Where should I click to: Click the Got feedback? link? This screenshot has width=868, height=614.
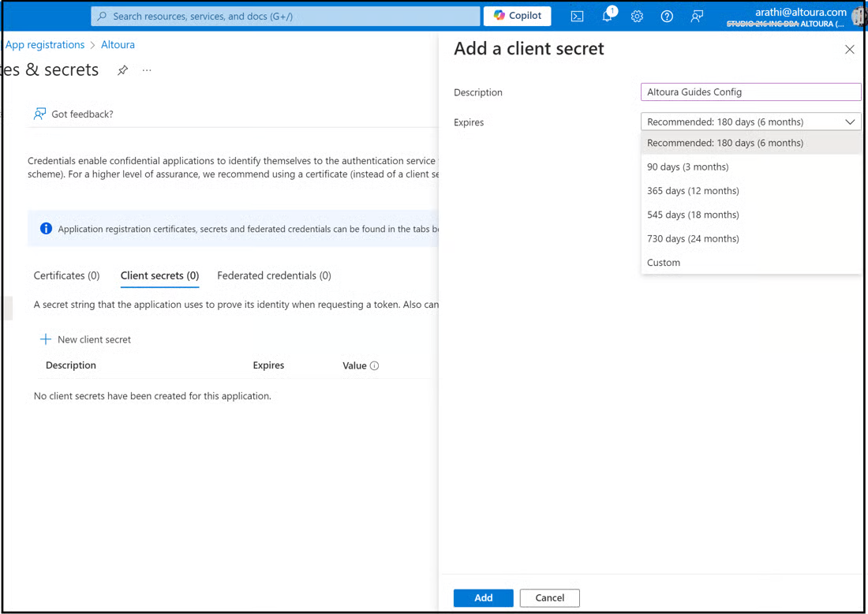coord(82,114)
